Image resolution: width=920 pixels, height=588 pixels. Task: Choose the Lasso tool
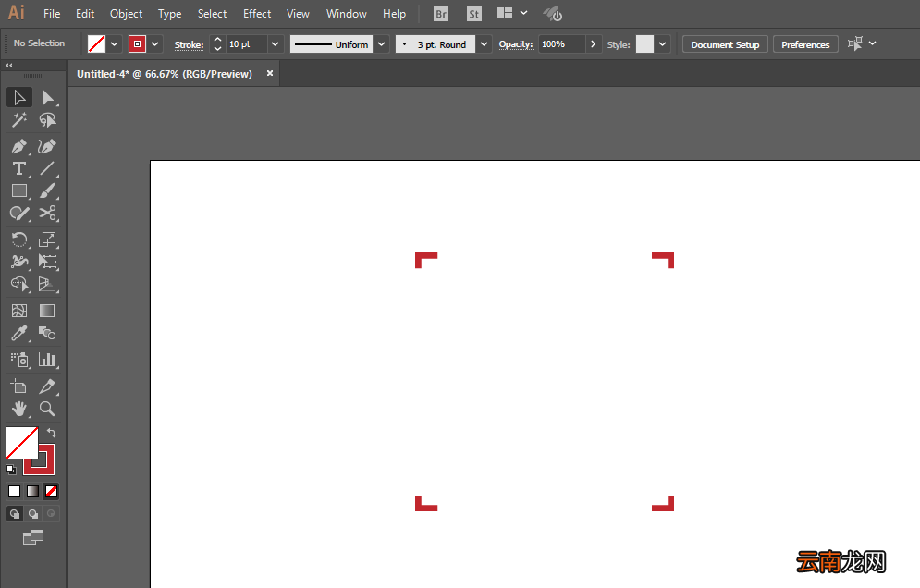[x=47, y=119]
